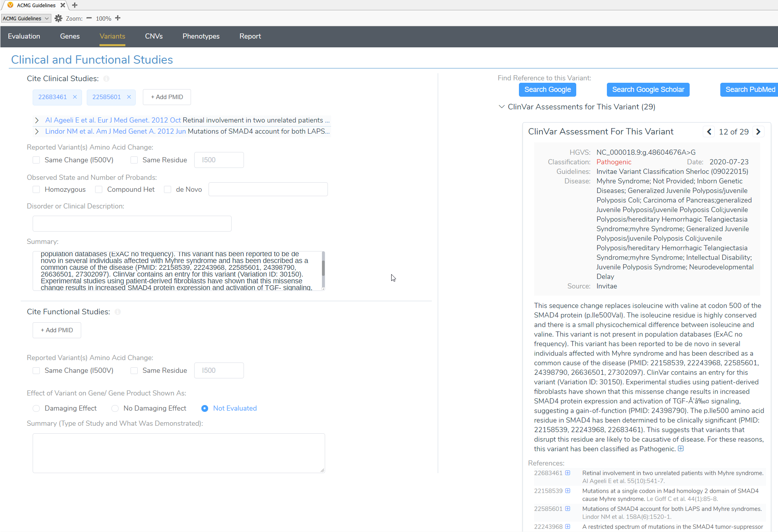This screenshot has height=532, width=778.
Task: Expand the Al Ageeli E et al. citation entry
Action: (37, 120)
